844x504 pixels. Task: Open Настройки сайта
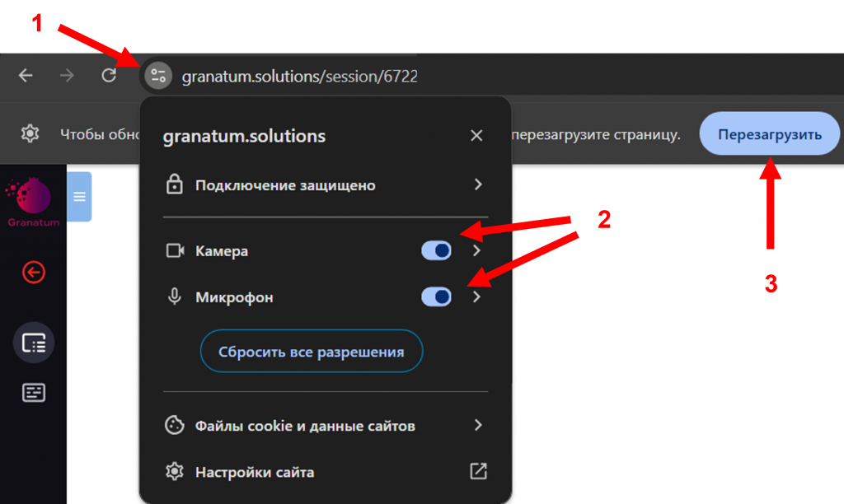point(325,472)
